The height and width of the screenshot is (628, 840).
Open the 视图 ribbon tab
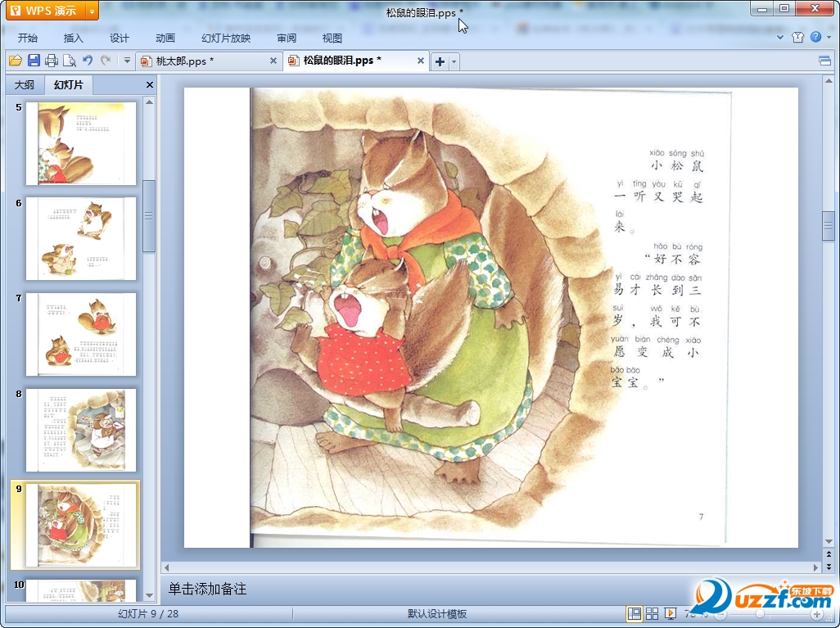(x=332, y=38)
